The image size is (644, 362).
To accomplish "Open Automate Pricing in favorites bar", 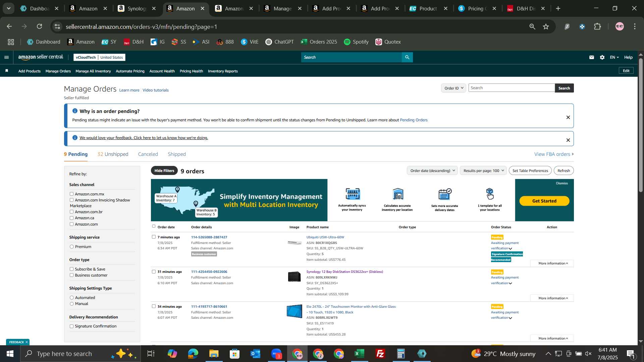I will click(130, 71).
